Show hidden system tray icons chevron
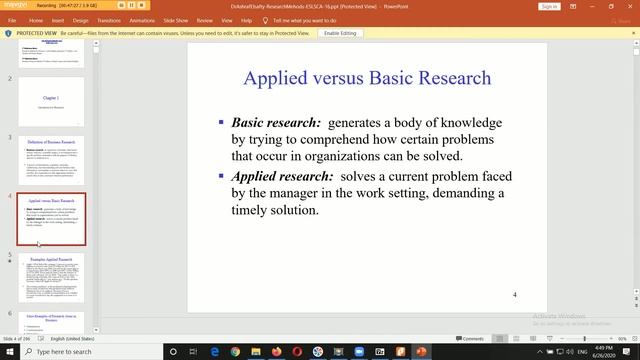The image size is (640, 360). pyautogui.click(x=540, y=351)
